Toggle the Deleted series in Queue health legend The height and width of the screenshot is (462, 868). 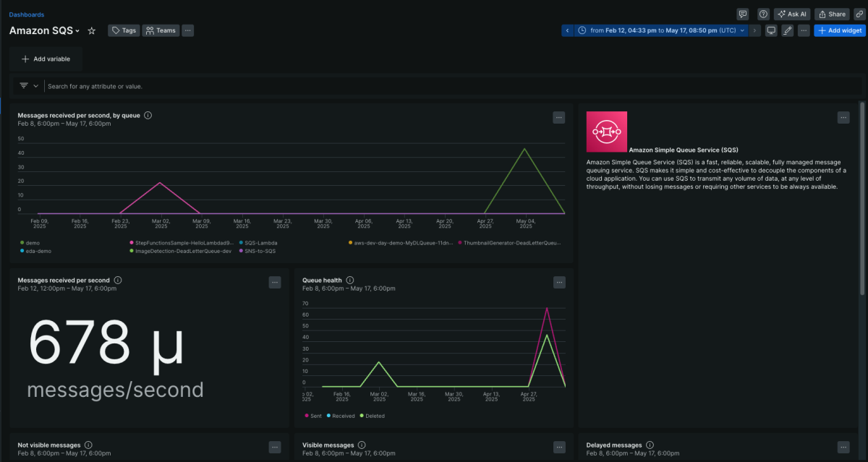point(375,416)
